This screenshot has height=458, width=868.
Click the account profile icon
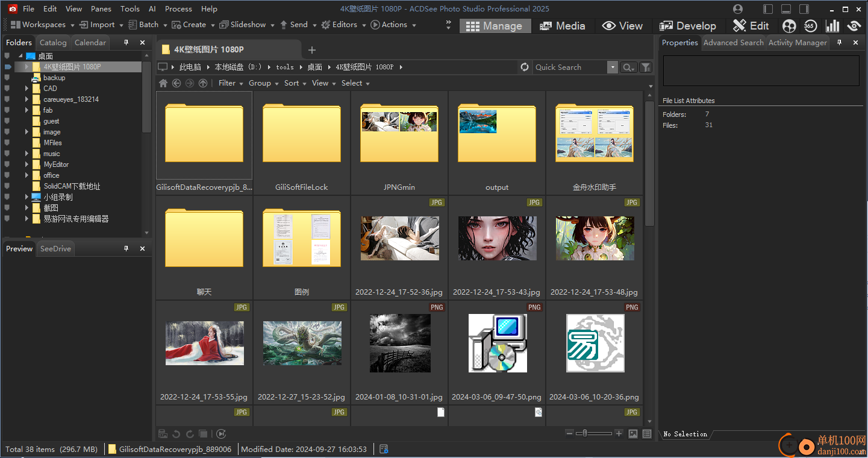click(x=738, y=9)
